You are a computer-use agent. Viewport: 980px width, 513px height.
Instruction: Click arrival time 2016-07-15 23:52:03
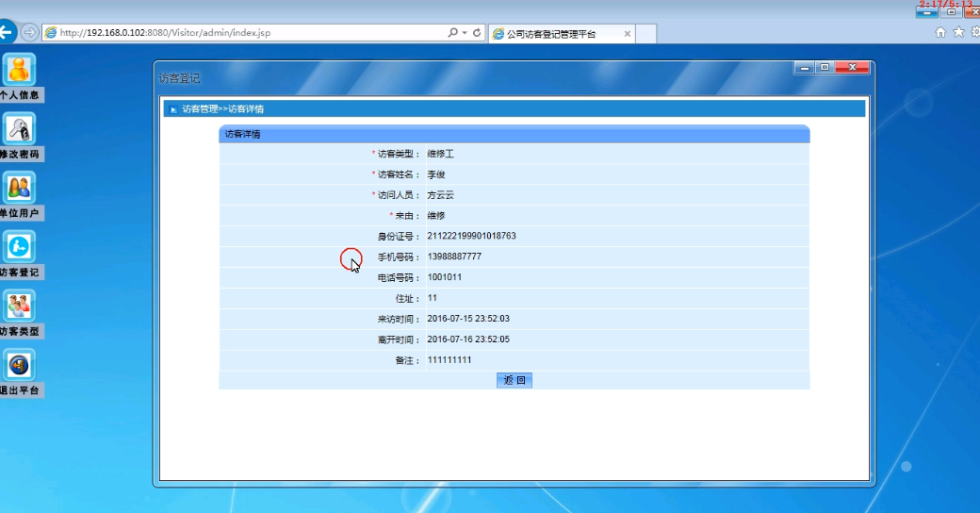click(x=468, y=319)
